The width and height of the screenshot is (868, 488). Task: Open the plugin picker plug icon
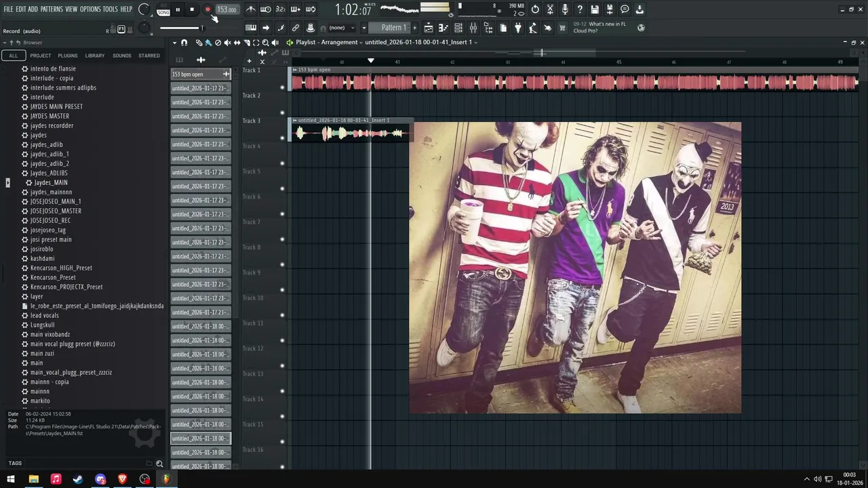coord(518,28)
